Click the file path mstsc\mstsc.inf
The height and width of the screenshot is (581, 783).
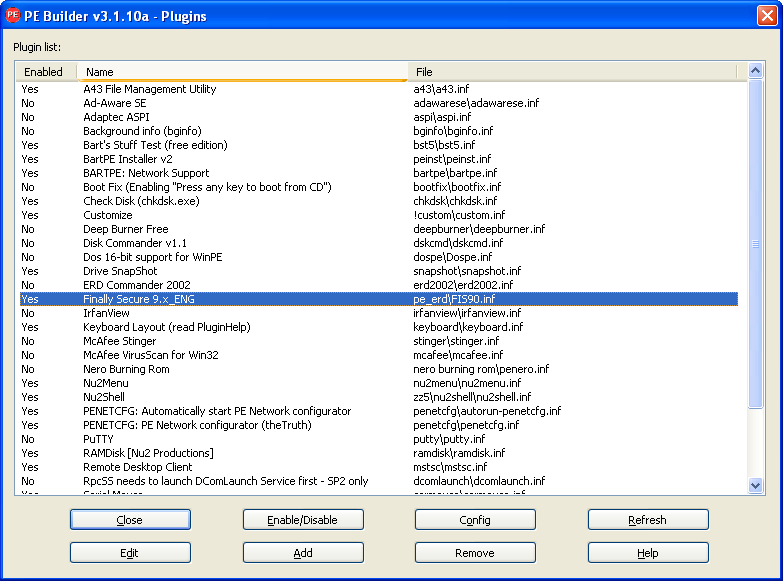(450, 467)
